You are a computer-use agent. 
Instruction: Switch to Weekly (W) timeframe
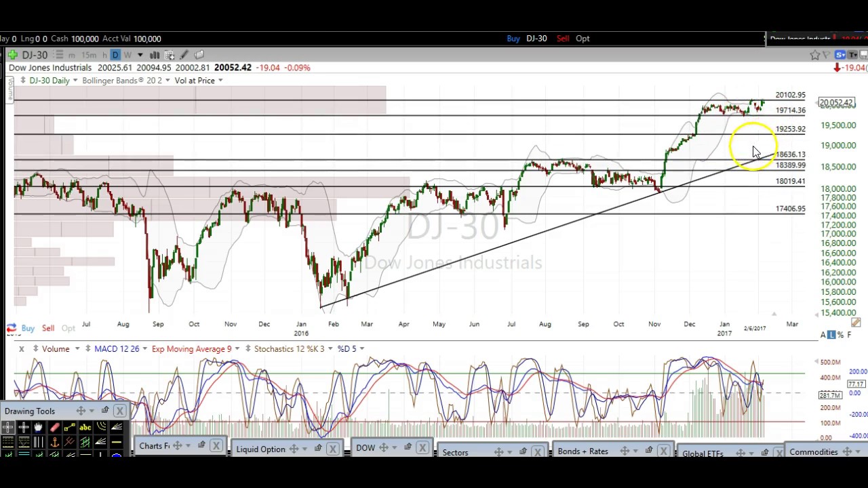[x=127, y=55]
